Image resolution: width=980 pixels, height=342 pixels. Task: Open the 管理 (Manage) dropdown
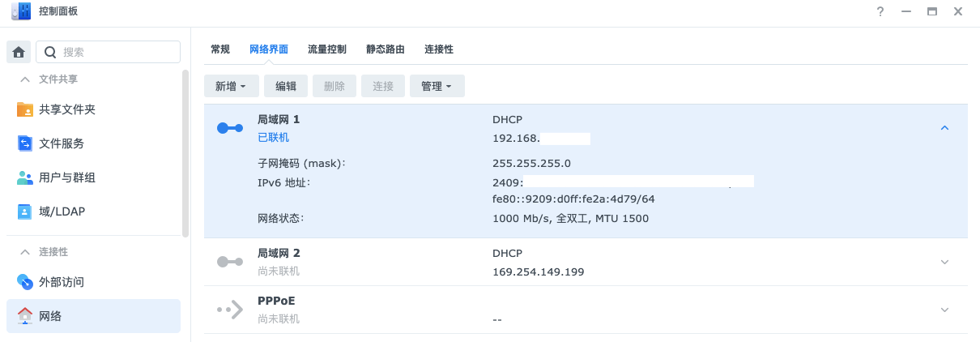click(x=437, y=86)
